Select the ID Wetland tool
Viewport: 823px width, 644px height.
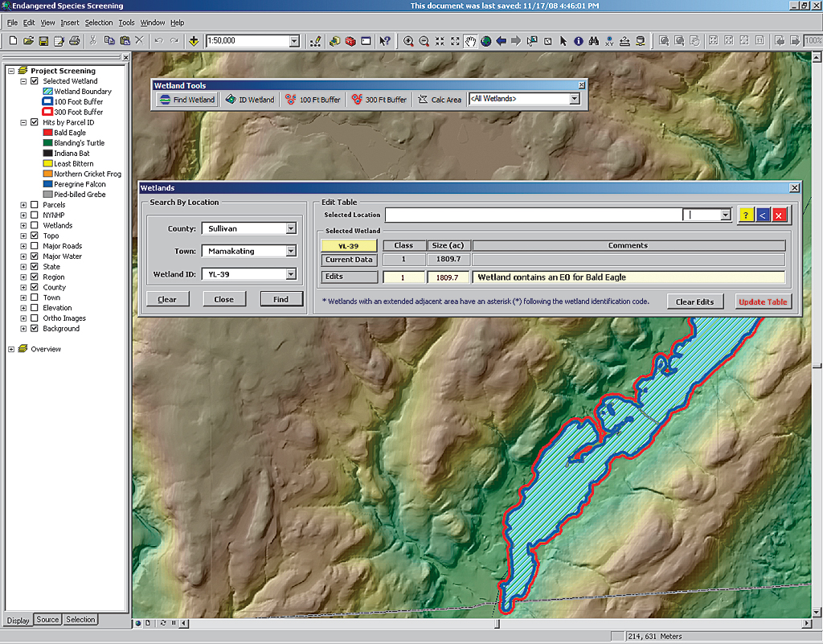pos(249,100)
